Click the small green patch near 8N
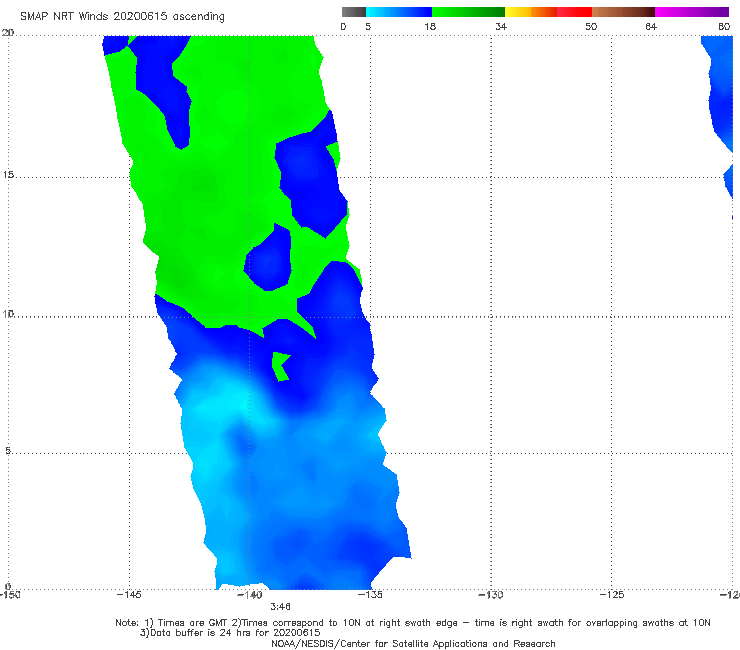Viewport: 740px width, 650px height. [x=280, y=366]
